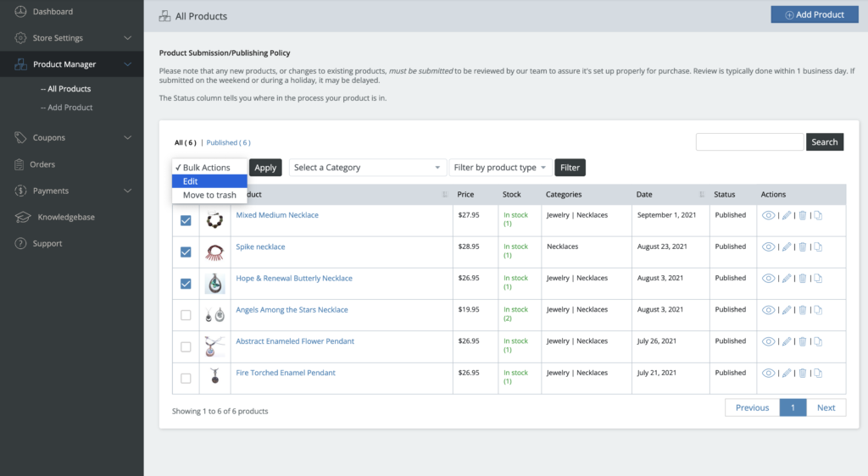The image size is (868, 476).
Task: Uncheck the Mixed Medium Necklace checkbox
Action: [186, 220]
